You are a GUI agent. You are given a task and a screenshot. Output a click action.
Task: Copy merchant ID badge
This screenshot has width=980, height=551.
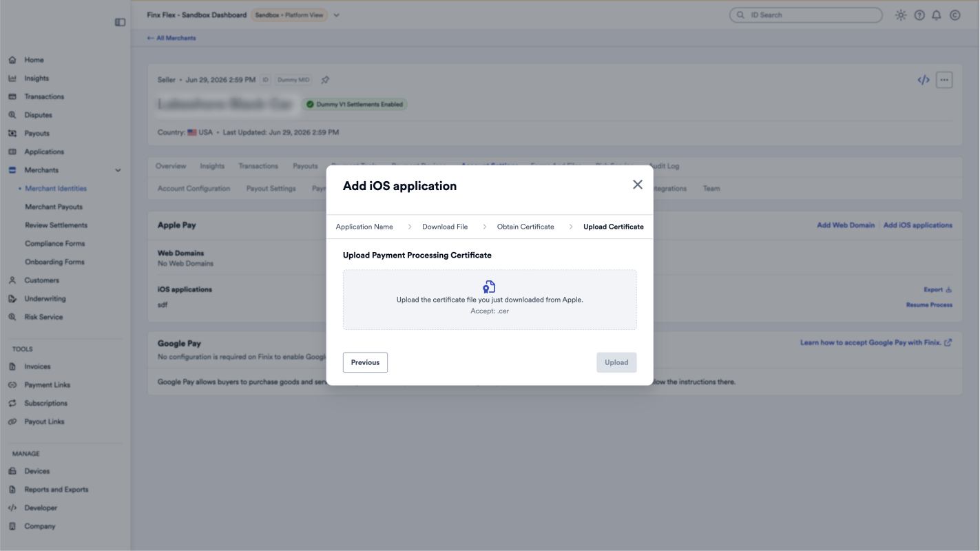point(266,80)
